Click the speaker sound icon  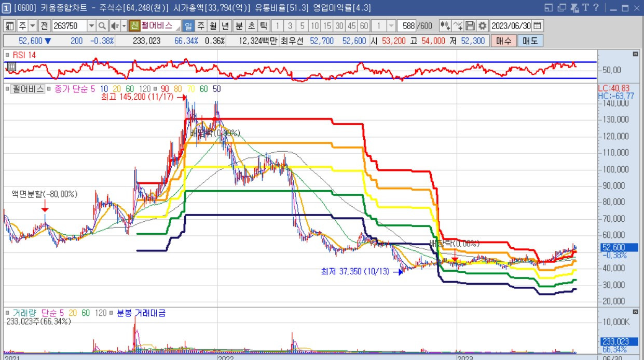[114, 26]
